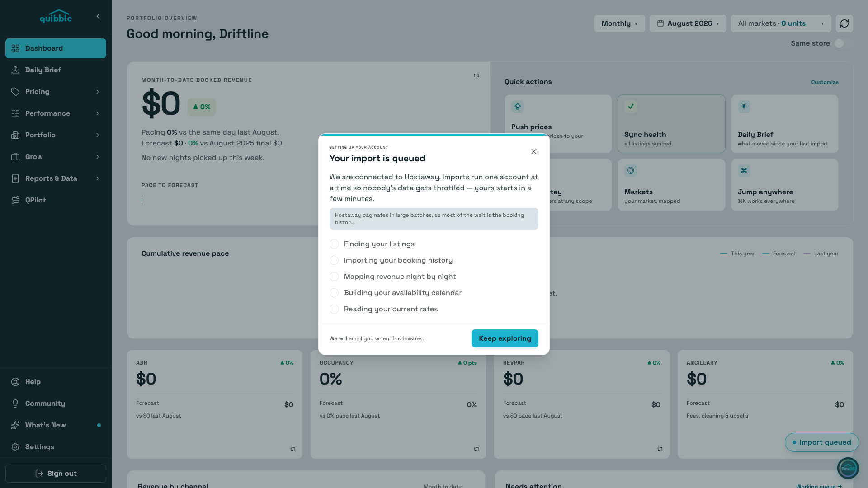Click the Building your availability calendar circle

pyautogui.click(x=334, y=293)
